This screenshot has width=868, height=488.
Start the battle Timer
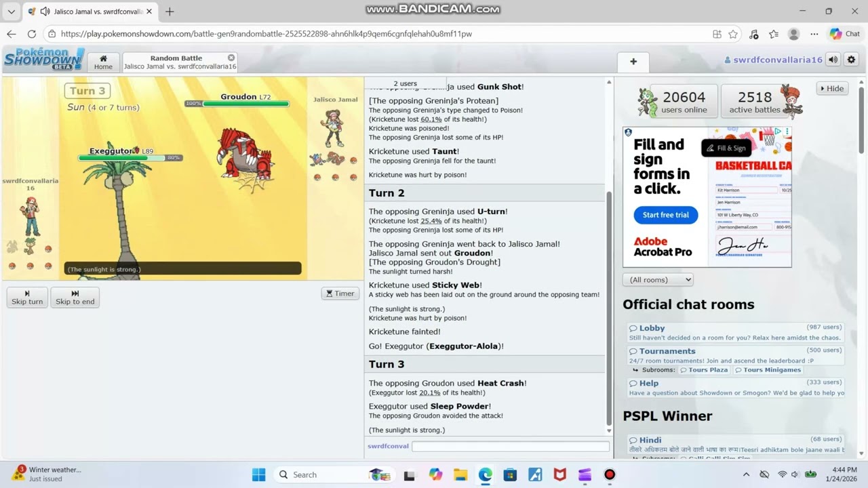(340, 293)
